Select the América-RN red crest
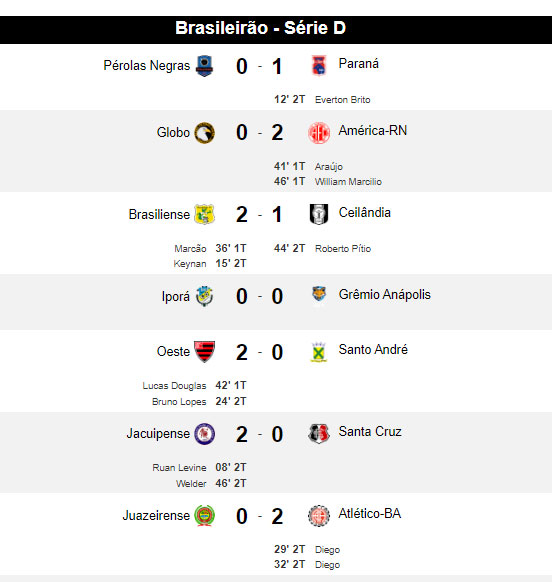Screen dimensions: 552x582 coord(319,133)
